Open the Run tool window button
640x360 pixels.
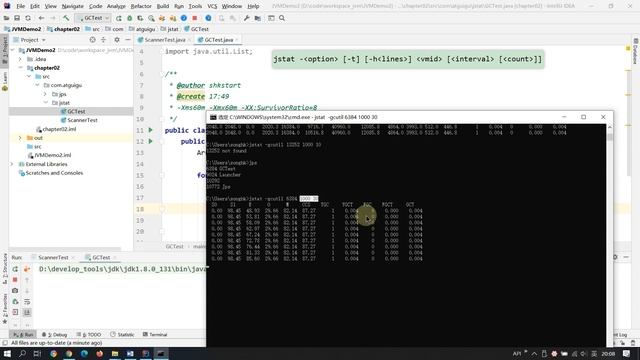pos(23,334)
